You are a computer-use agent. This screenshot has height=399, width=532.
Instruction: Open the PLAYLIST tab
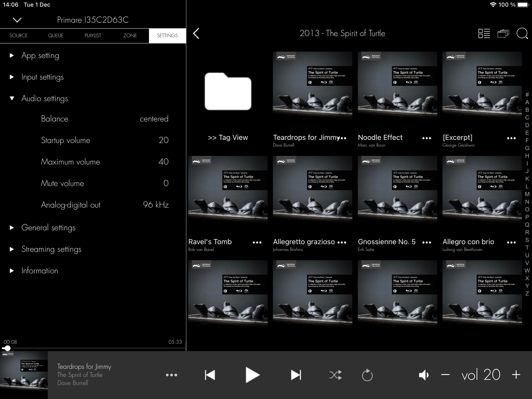93,36
